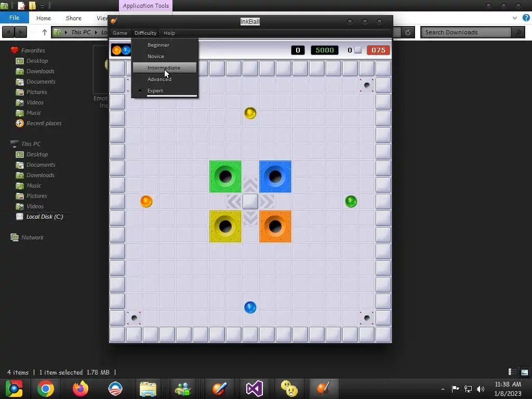
Task: Open the Game menu in InkBall
Action: pos(120,33)
